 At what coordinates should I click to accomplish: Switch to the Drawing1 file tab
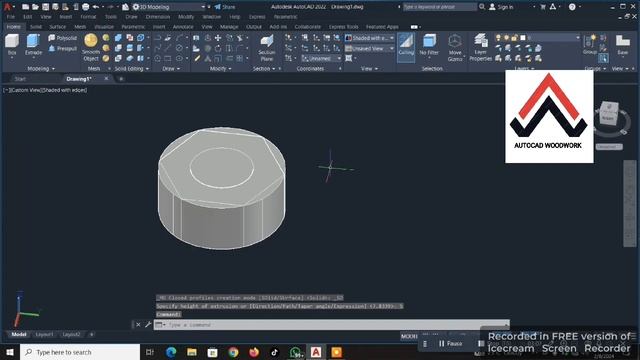point(79,79)
